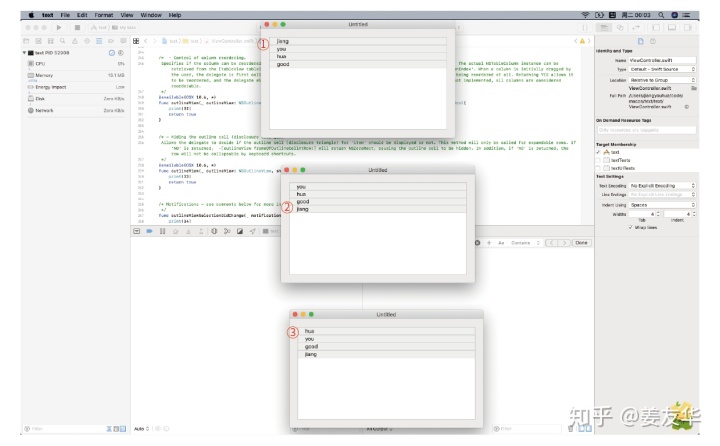Uncheck the text target membership
This screenshot has width=720, height=446.
(x=598, y=152)
